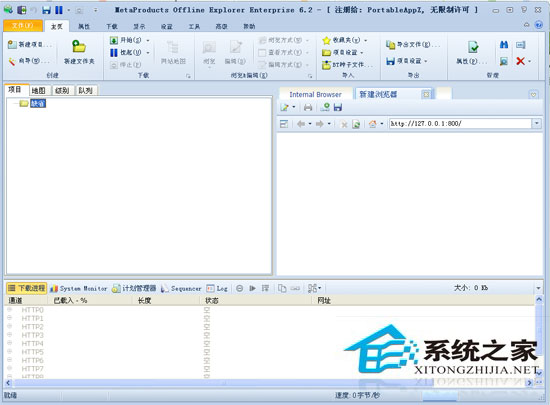The width and height of the screenshot is (550, 405).
Task: Open the Sequencer tab
Action: point(181,289)
